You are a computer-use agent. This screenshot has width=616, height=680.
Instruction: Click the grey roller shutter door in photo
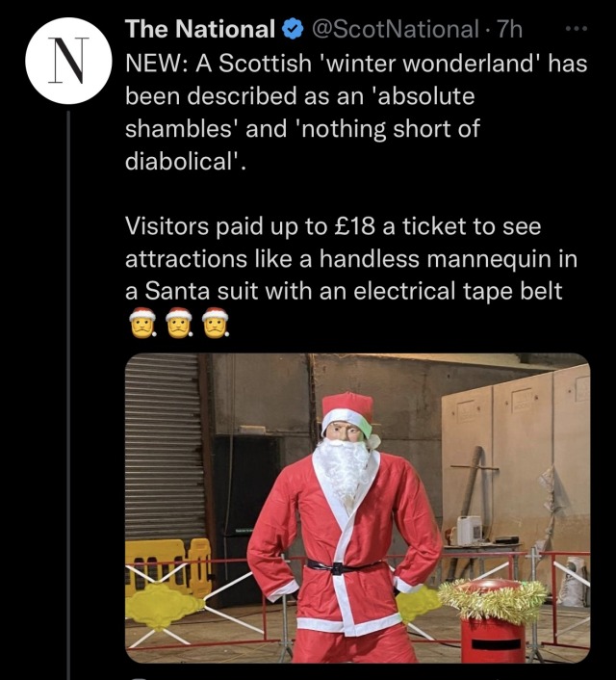(164, 447)
